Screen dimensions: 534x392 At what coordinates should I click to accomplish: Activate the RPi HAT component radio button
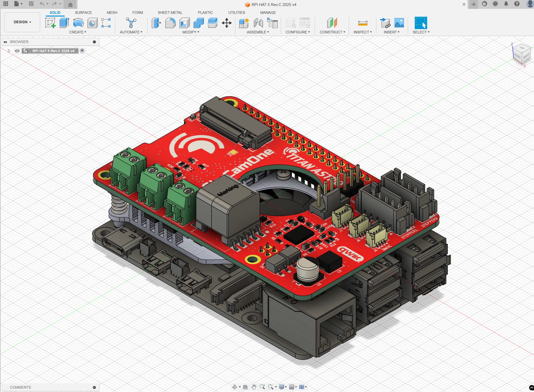click(x=82, y=51)
